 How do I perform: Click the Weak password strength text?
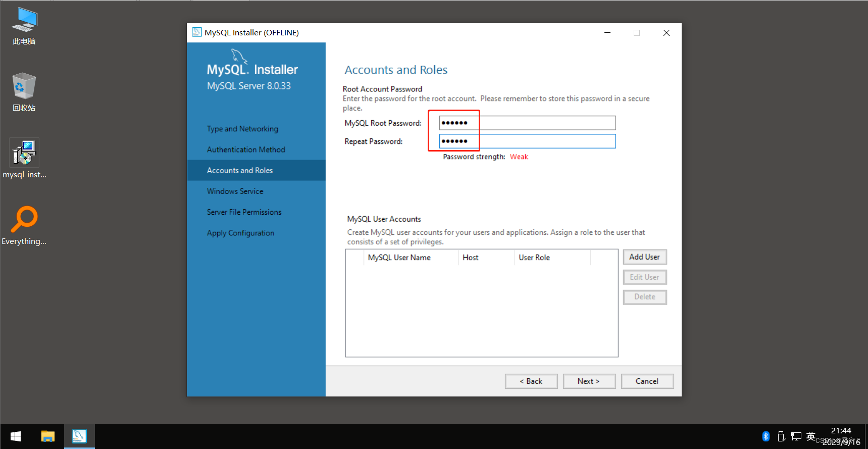(x=519, y=157)
